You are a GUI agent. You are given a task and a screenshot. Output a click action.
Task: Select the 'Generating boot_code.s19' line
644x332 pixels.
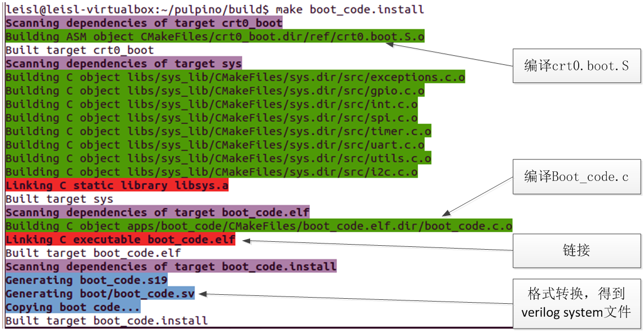tap(86, 280)
